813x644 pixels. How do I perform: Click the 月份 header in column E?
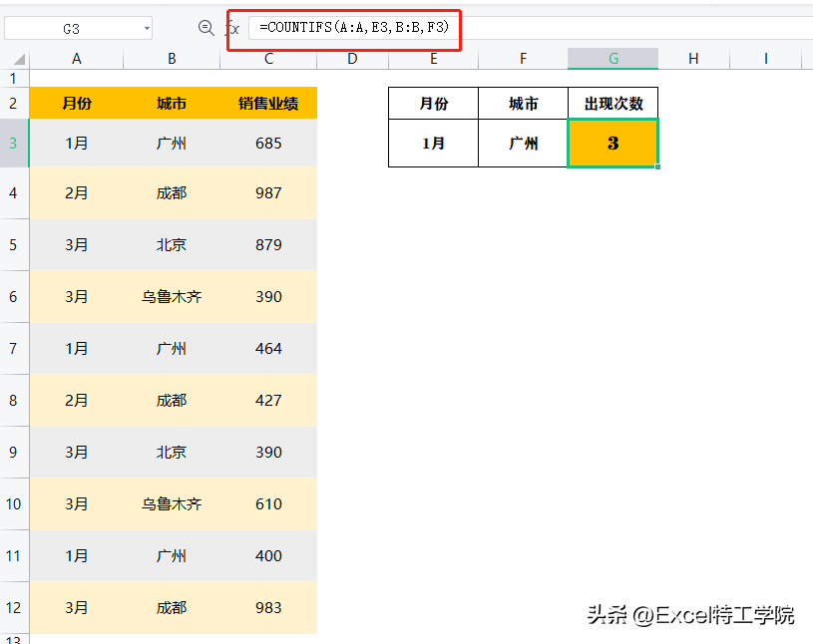(434, 103)
